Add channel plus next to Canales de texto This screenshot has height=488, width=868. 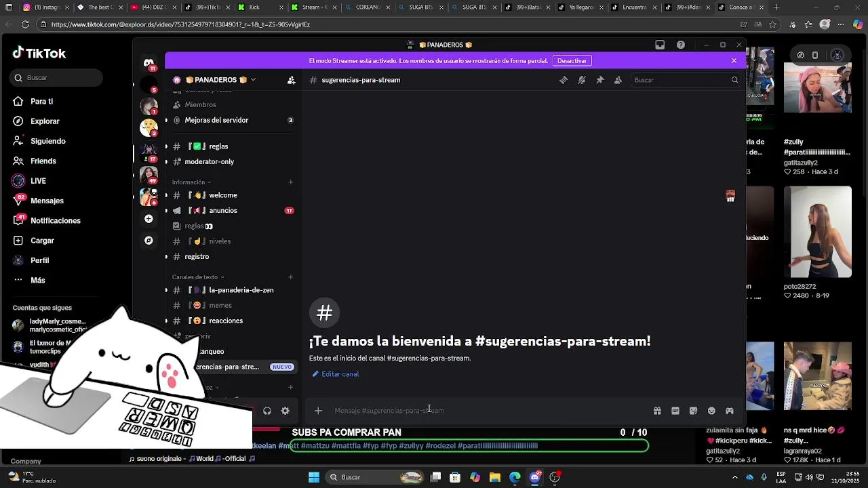click(x=291, y=277)
